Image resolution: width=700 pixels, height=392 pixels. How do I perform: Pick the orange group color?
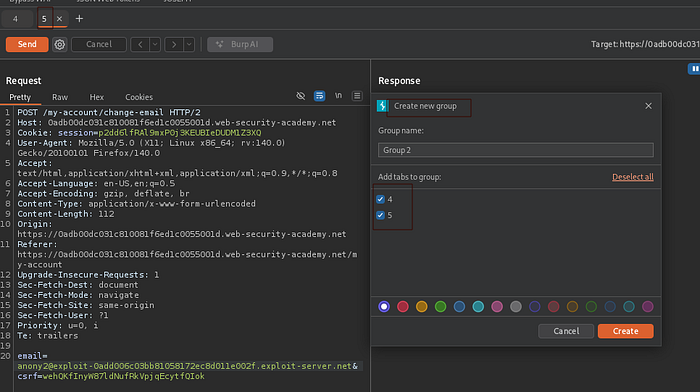point(421,306)
